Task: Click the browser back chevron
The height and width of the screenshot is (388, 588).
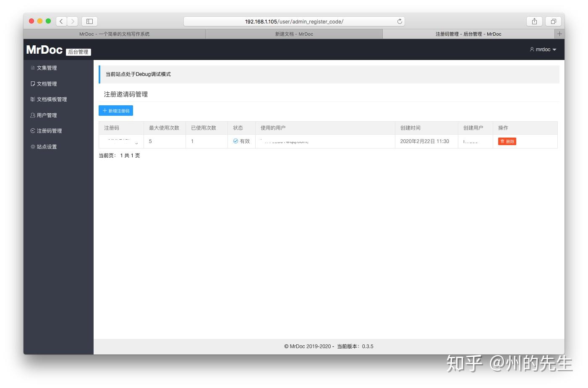Action: [61, 21]
